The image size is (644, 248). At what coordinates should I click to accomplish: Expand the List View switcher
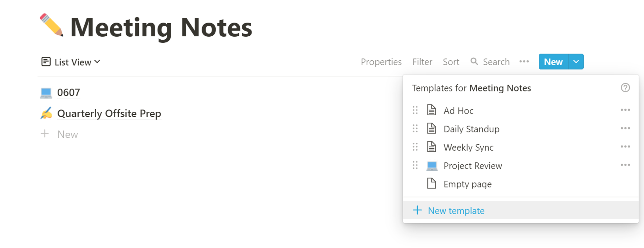[x=71, y=62]
